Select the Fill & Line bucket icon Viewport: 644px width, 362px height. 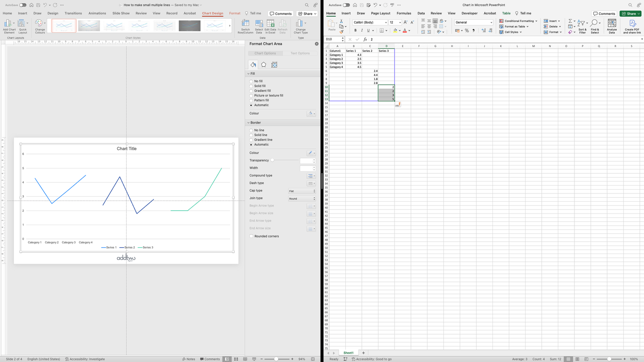(x=253, y=64)
